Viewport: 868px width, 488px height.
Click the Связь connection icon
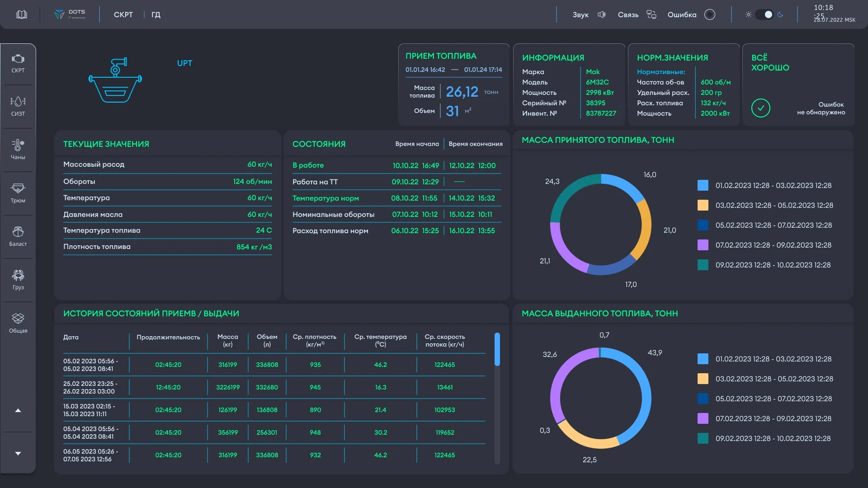[651, 14]
